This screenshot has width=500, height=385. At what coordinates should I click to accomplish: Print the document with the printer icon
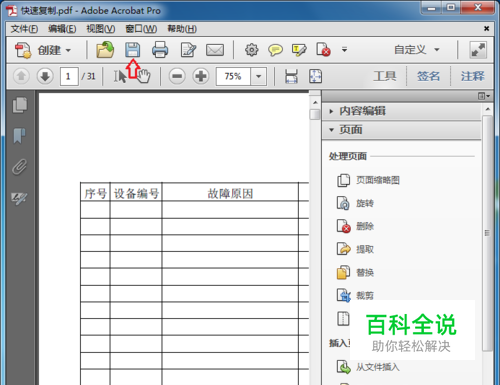[160, 50]
